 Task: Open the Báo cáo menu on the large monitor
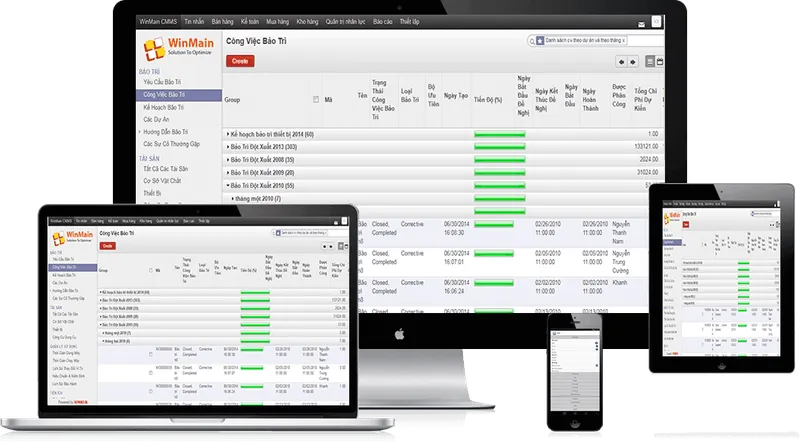pyautogui.click(x=383, y=21)
